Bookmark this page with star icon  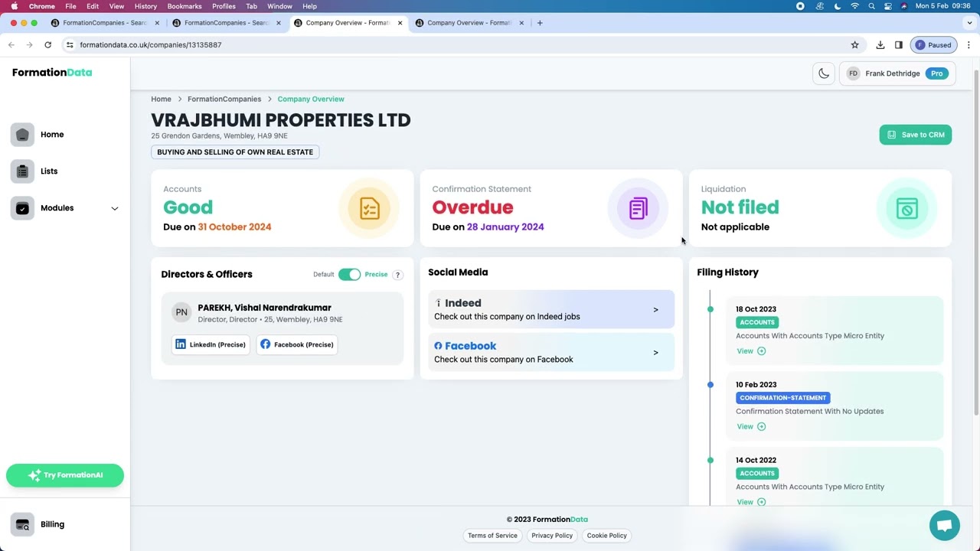(x=855, y=45)
